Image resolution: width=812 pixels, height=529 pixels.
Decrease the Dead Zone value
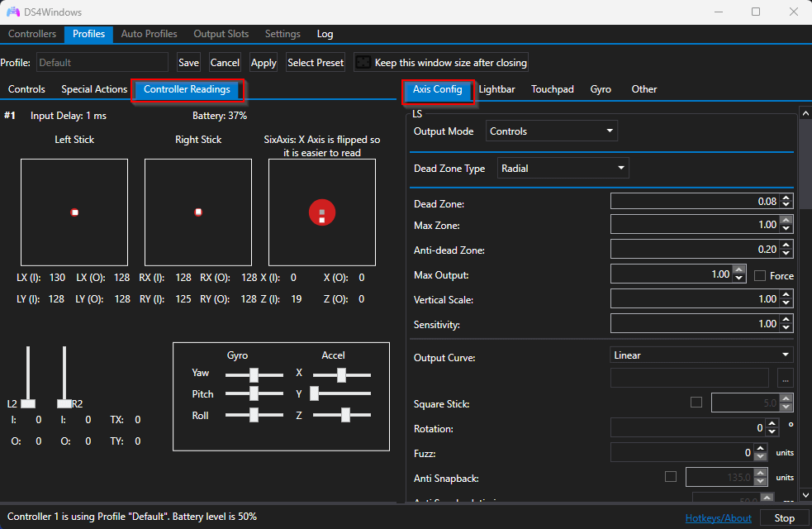click(786, 205)
